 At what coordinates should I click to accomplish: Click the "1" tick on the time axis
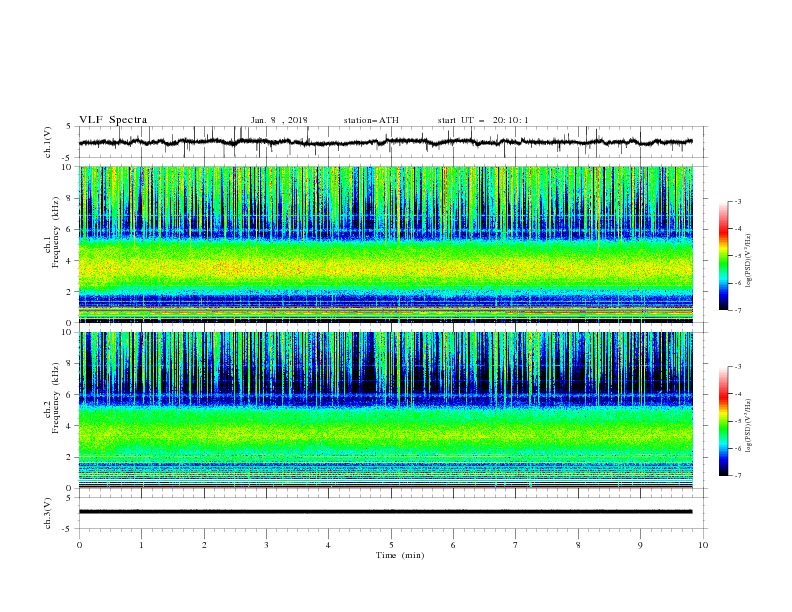(141, 545)
